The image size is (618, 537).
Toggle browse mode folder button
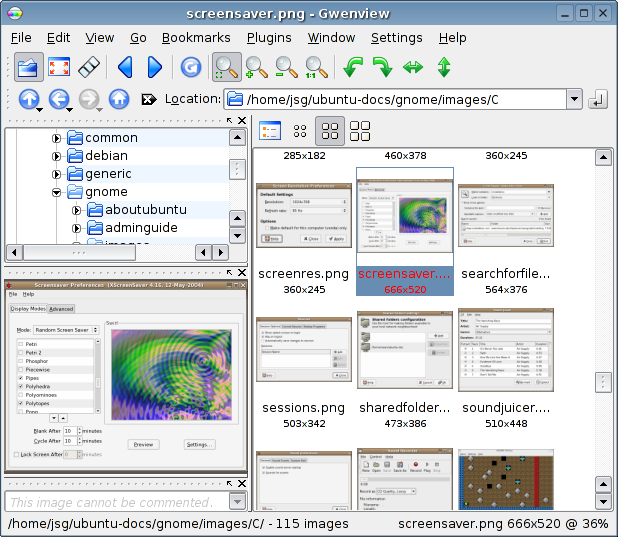point(29,67)
